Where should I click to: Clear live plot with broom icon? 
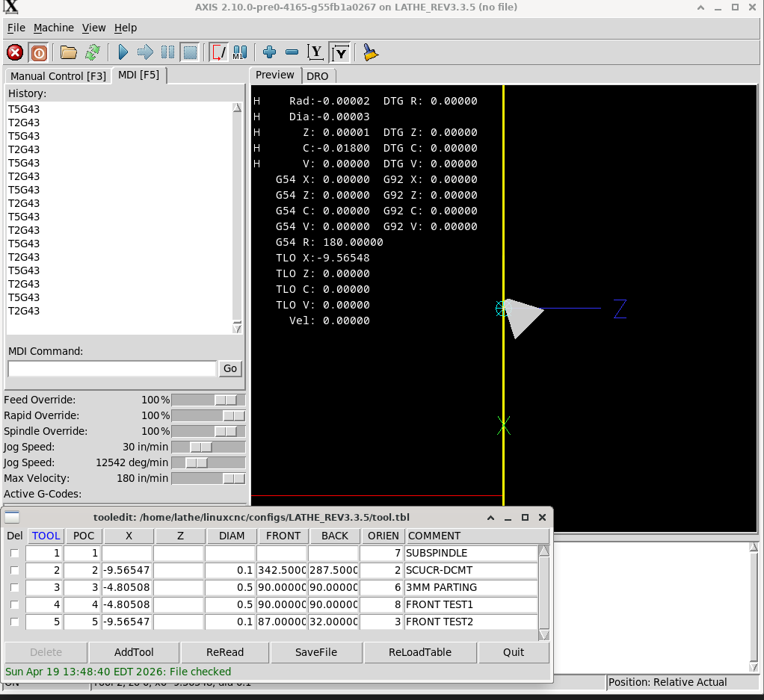[x=370, y=52]
